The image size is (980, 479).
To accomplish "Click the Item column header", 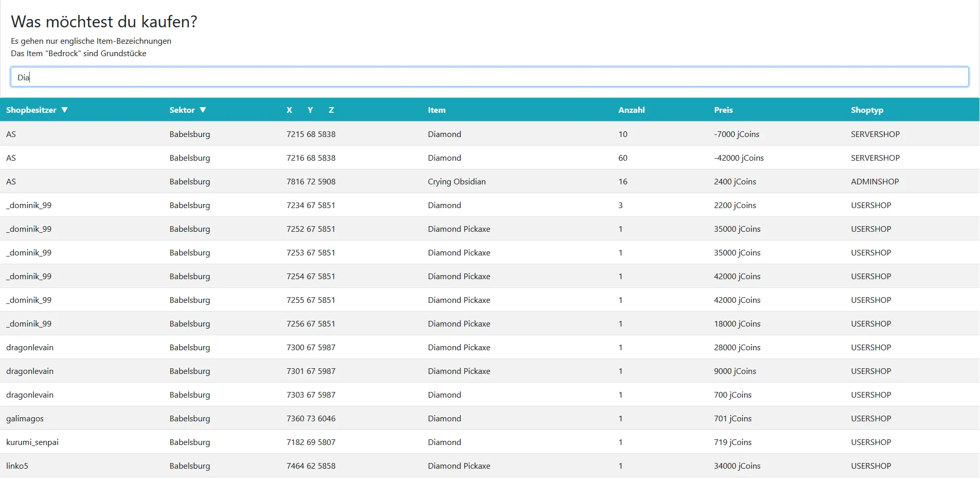I will (436, 110).
